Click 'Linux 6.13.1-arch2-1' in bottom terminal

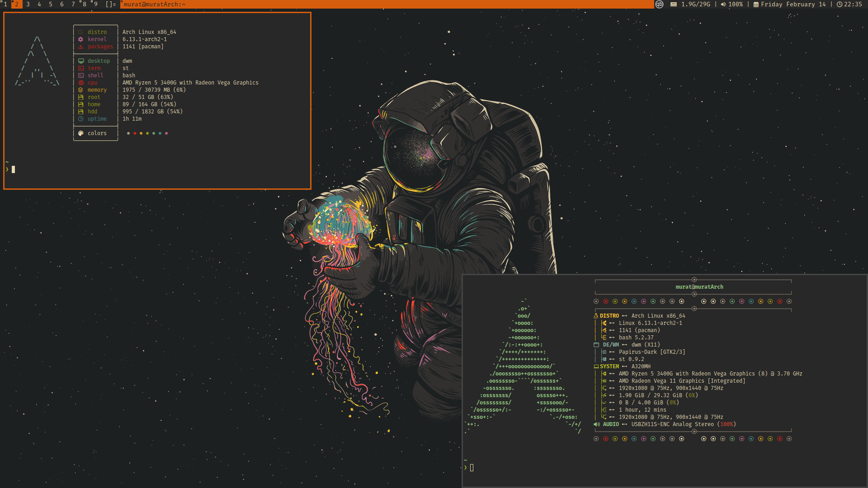651,323
